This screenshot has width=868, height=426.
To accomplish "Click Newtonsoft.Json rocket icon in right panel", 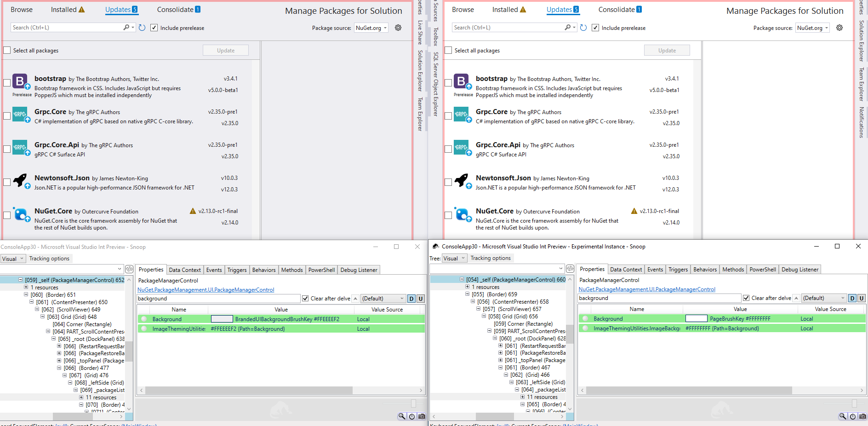I will tap(462, 181).
